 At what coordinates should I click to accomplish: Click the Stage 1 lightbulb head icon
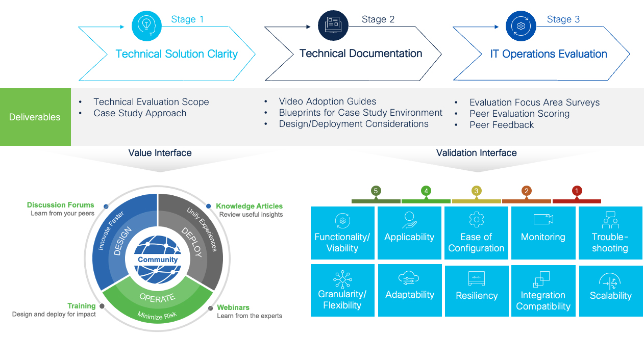point(146,26)
